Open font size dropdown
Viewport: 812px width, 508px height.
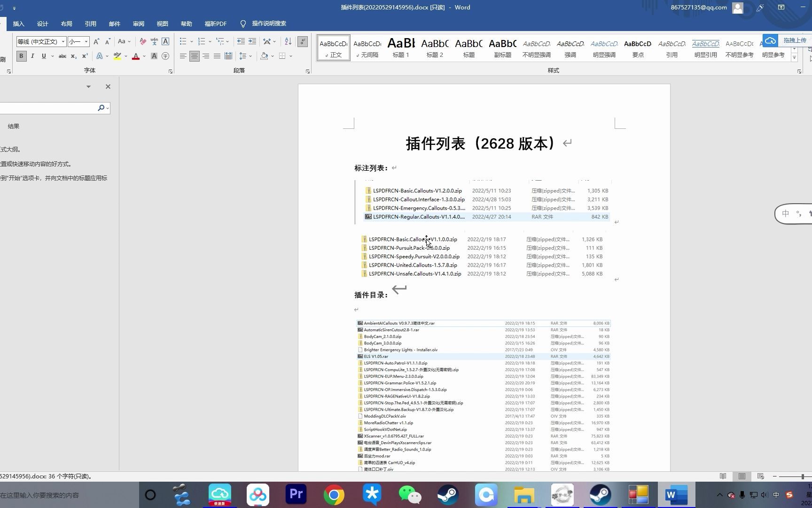pos(86,41)
